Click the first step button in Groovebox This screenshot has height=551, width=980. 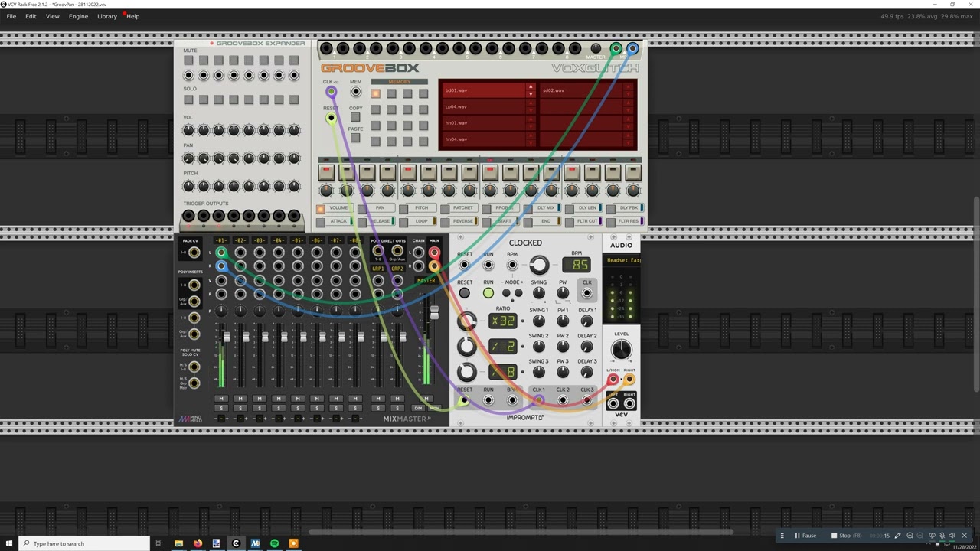pos(326,172)
